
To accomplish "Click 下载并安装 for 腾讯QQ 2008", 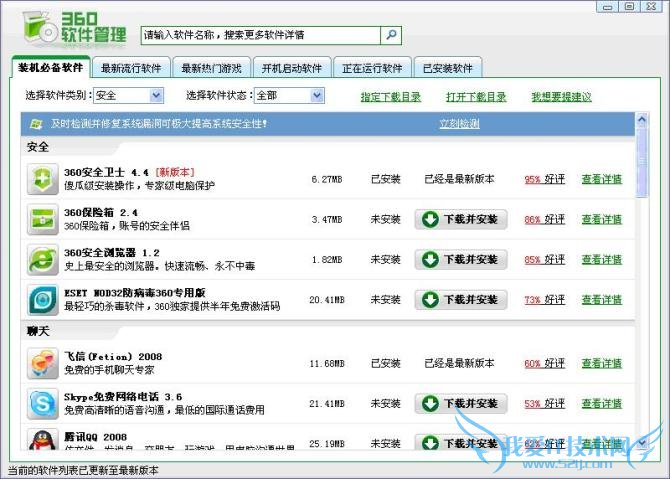I will click(x=461, y=442).
